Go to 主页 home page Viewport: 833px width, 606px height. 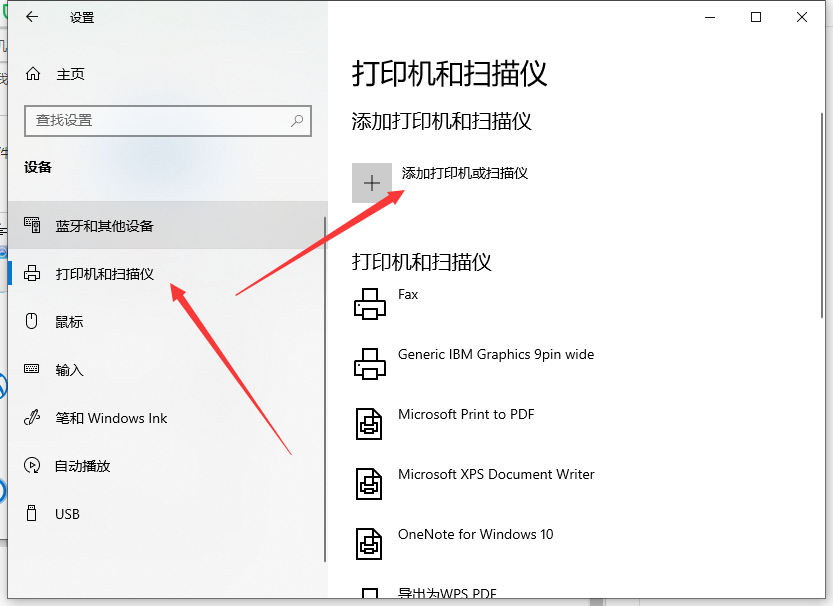coord(70,72)
